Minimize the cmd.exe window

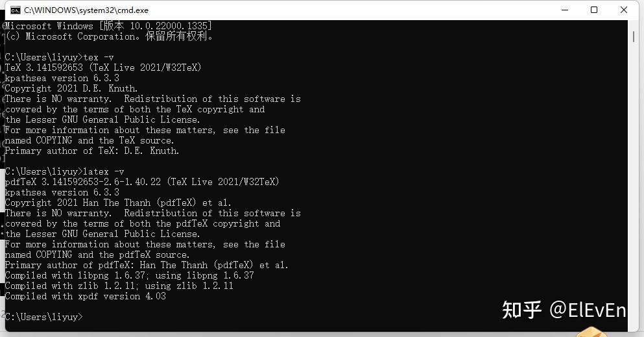(565, 10)
